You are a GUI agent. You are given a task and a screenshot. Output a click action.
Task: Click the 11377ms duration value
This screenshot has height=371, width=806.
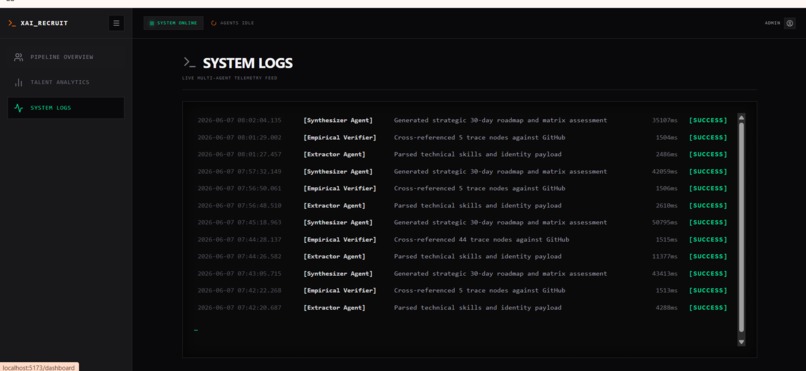point(665,256)
